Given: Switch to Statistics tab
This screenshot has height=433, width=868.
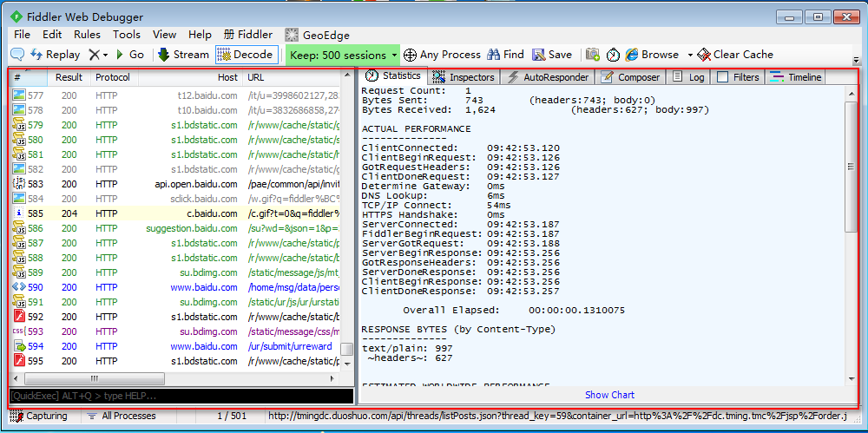Looking at the screenshot, I should (x=393, y=75).
